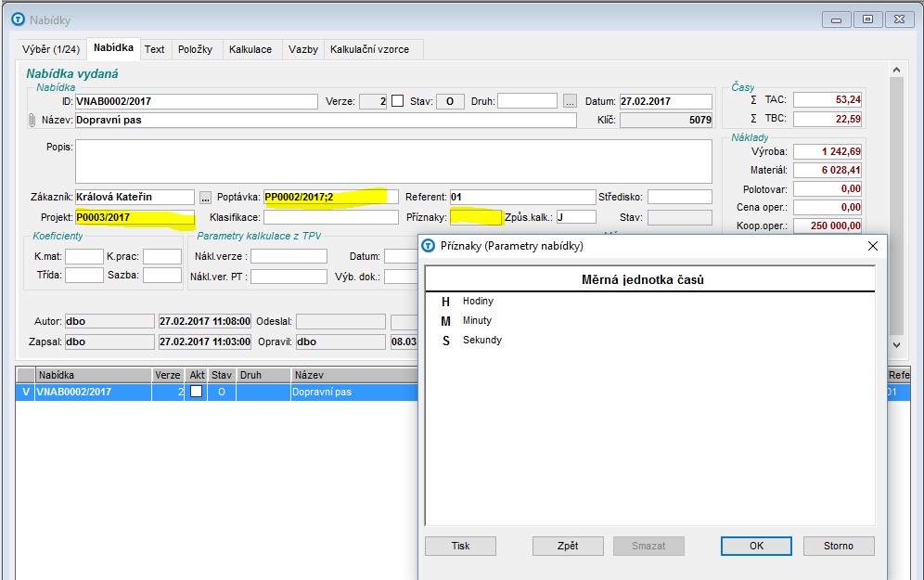The height and width of the screenshot is (580, 924).
Task: Cancel dialog using Storno button
Action: click(838, 546)
